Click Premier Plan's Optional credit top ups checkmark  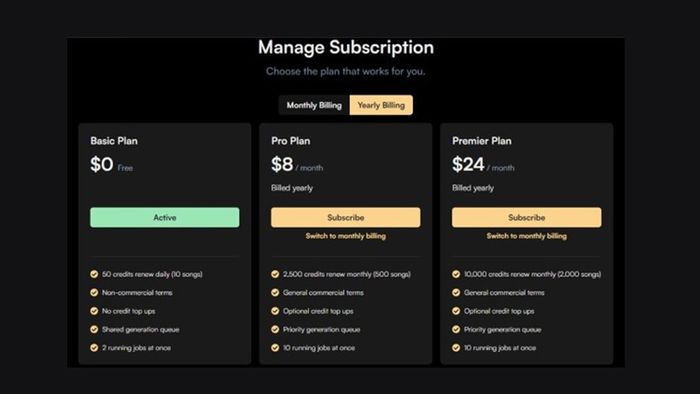coord(456,311)
